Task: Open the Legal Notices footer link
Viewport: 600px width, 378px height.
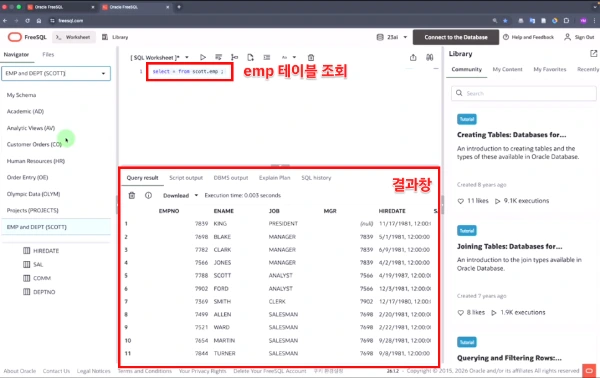Action: (93, 371)
